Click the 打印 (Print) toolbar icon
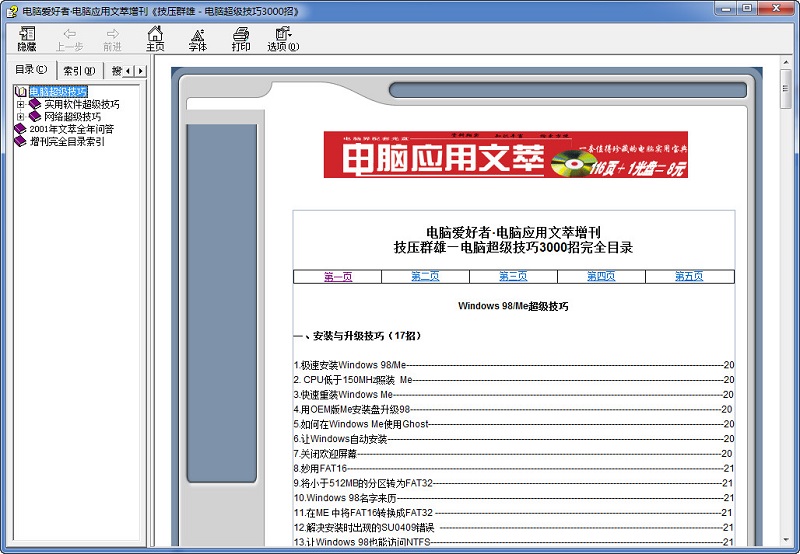This screenshot has width=800, height=554. [x=241, y=39]
